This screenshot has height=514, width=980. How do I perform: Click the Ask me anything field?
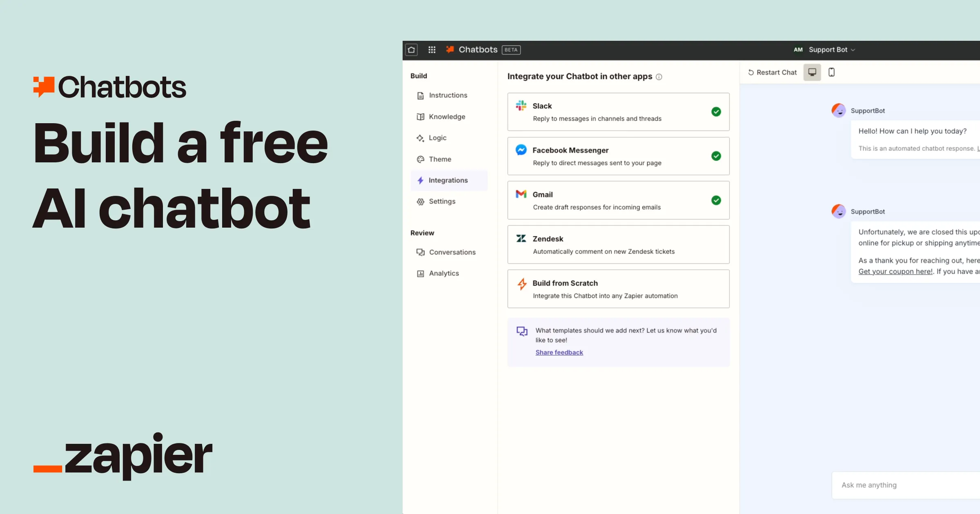coord(898,485)
